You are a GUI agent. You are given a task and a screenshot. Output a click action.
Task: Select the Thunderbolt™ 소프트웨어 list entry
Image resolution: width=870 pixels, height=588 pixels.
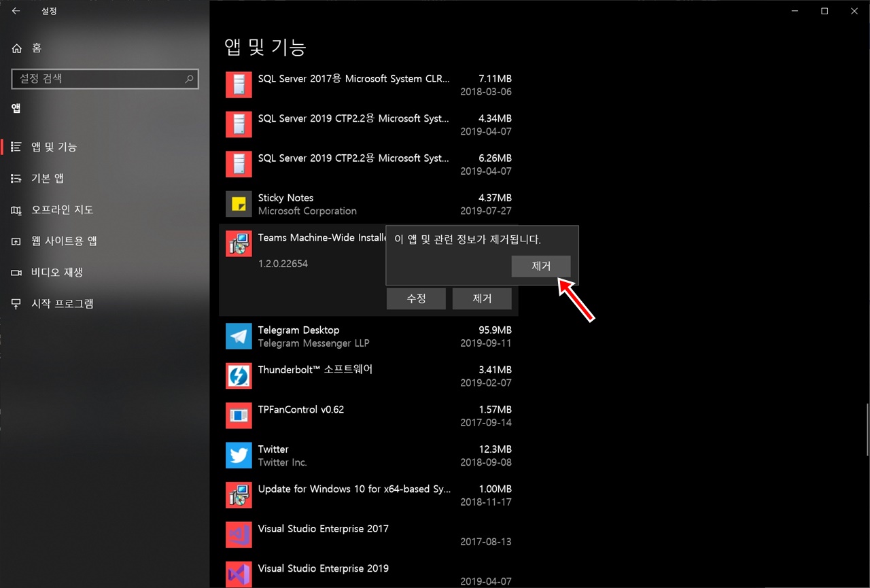coord(368,376)
